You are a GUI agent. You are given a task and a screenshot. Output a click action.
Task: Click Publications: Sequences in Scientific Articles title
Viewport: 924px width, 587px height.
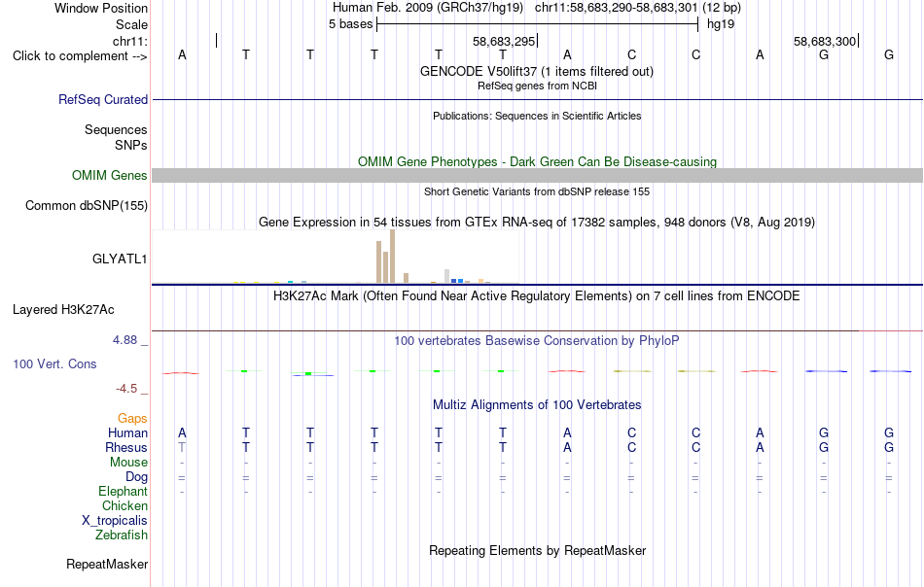(x=537, y=116)
